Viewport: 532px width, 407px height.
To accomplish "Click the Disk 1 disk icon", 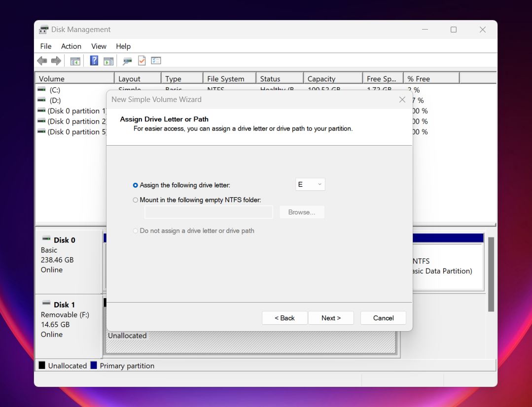I will 46,303.
